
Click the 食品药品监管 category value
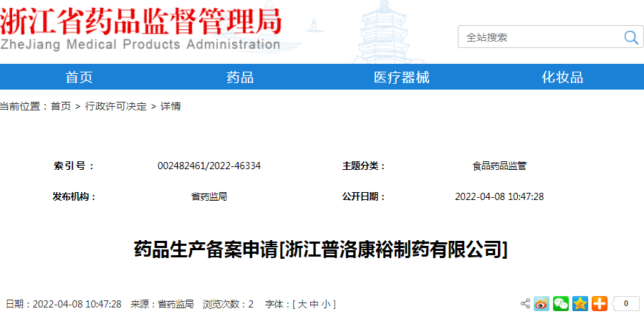499,166
